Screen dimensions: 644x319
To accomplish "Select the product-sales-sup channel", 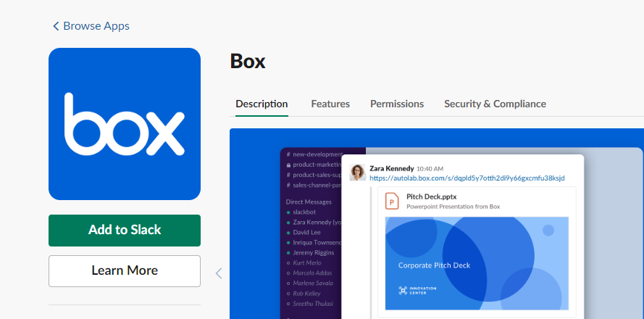I will (314, 175).
